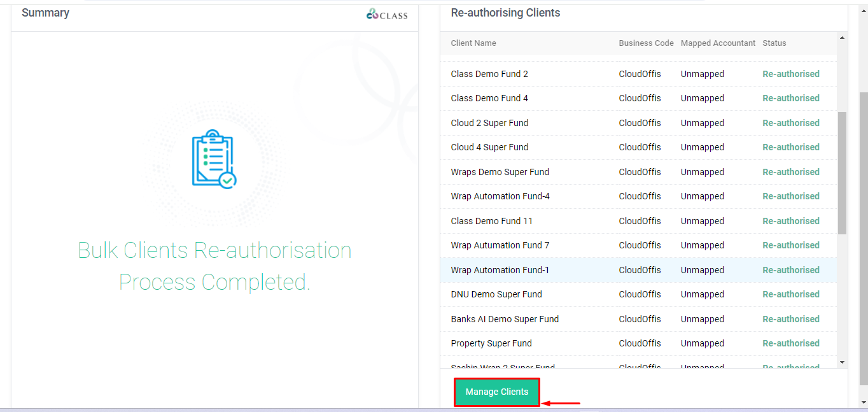
Task: Select the Class Demo Fund 2 row
Action: [638, 74]
